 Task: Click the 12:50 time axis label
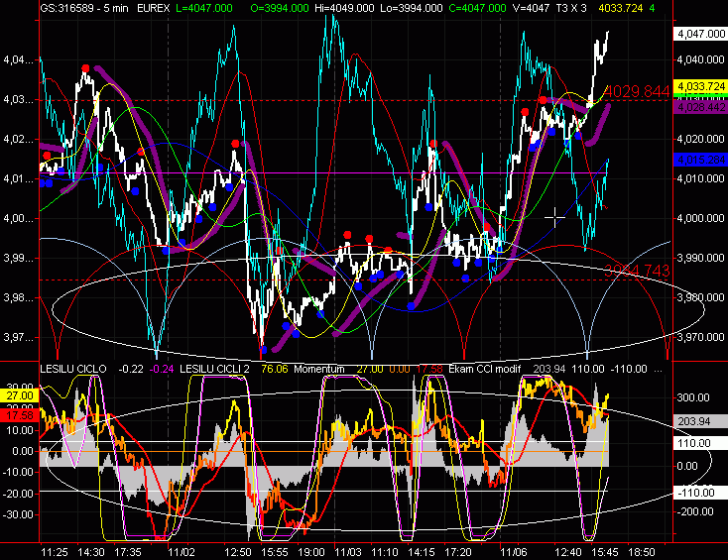pyautogui.click(x=238, y=553)
